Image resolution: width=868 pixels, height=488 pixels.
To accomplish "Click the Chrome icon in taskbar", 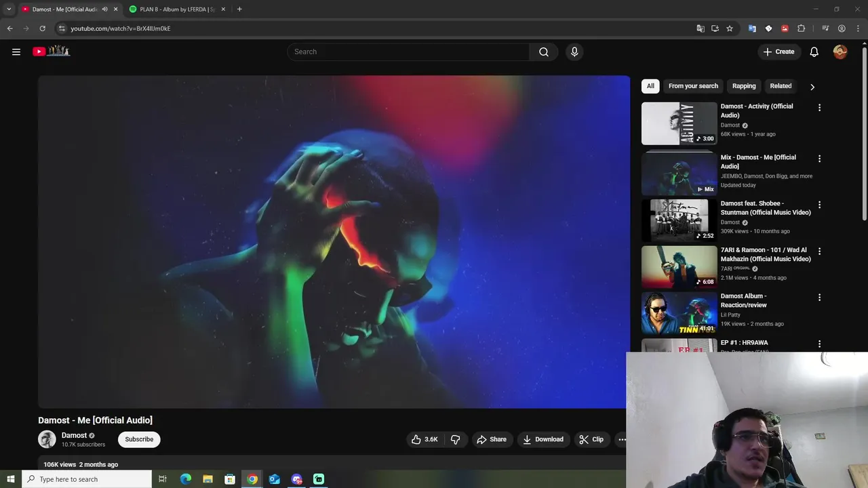I will [x=252, y=479].
